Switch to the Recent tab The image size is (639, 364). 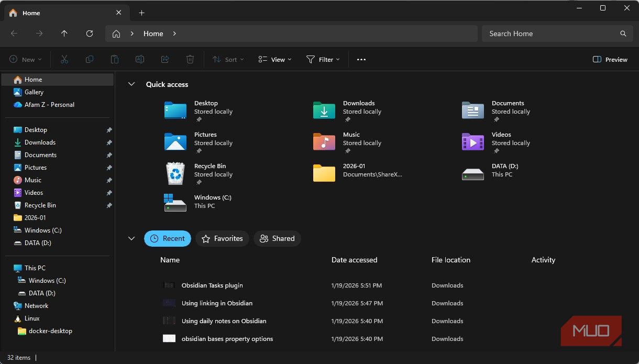168,238
